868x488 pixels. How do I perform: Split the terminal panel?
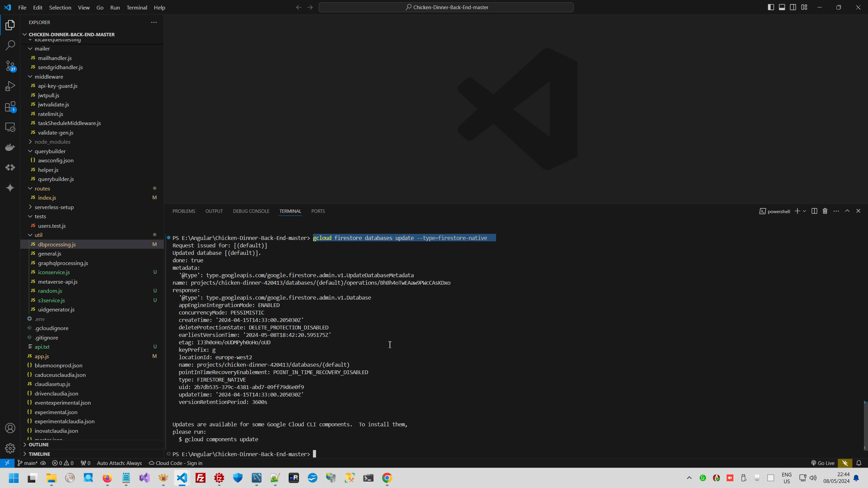coord(814,211)
